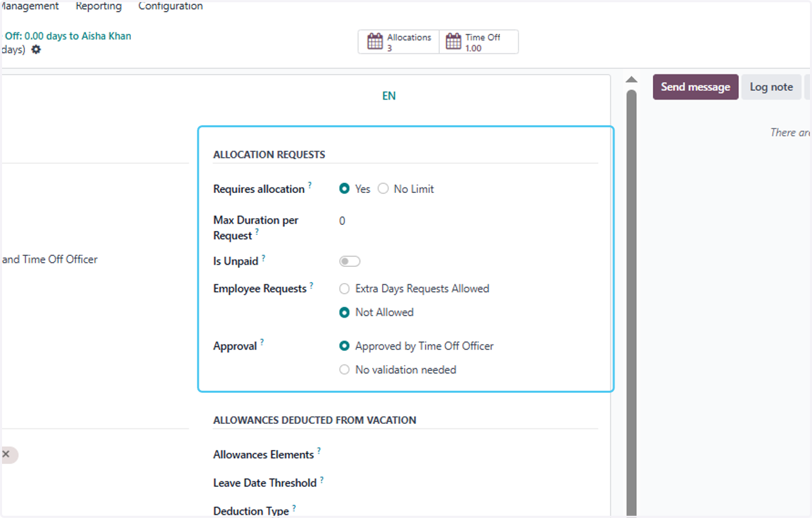Click the EN language indicator
This screenshot has width=812, height=518.
pos(388,96)
